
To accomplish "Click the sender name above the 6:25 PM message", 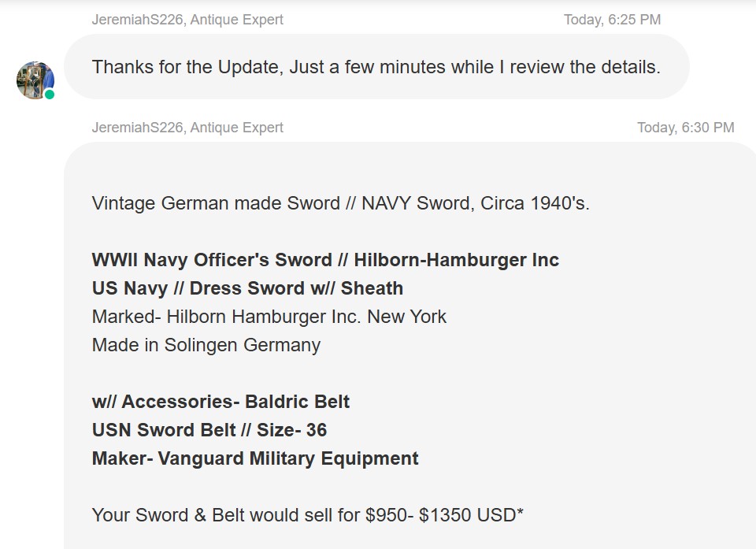I will click(x=187, y=20).
